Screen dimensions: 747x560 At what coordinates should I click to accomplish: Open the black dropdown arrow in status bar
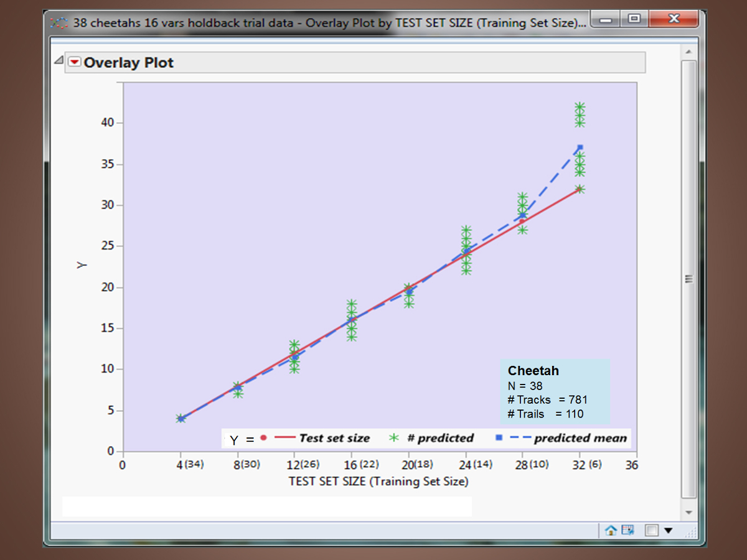click(669, 530)
